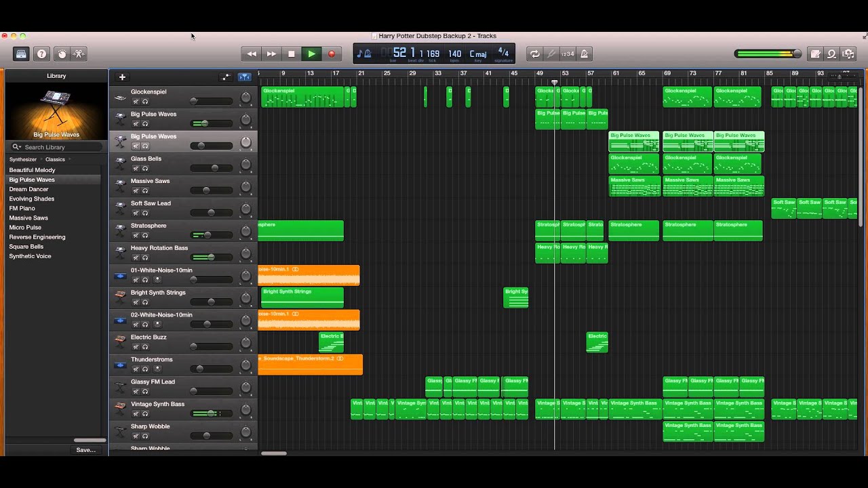Image resolution: width=868 pixels, height=488 pixels.
Task: Toggle the Cycle loop button
Action: [x=535, y=54]
